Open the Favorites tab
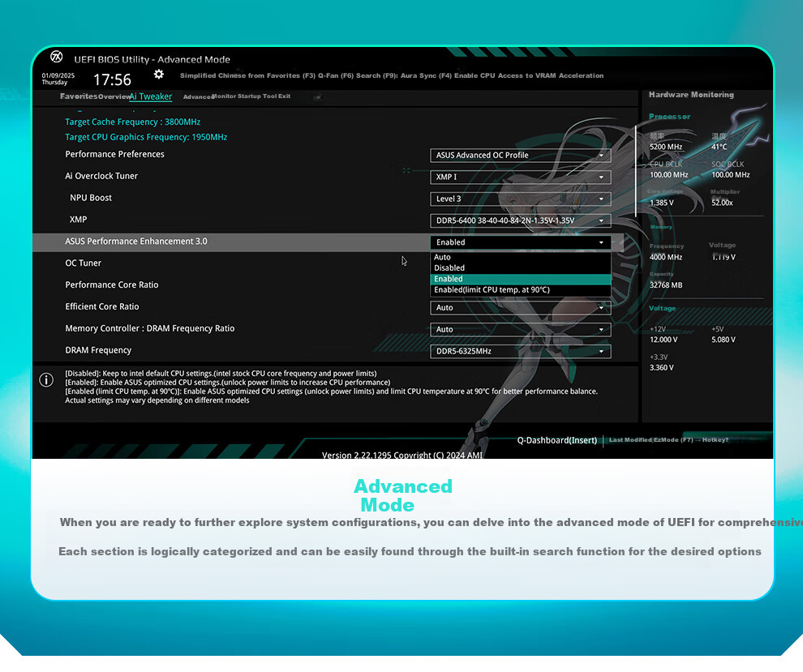The height and width of the screenshot is (672, 803). (x=79, y=96)
